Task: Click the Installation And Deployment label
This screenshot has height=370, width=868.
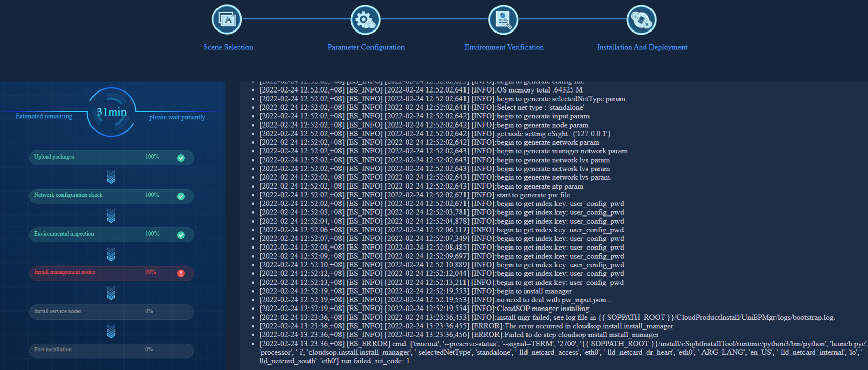Action: point(642,47)
